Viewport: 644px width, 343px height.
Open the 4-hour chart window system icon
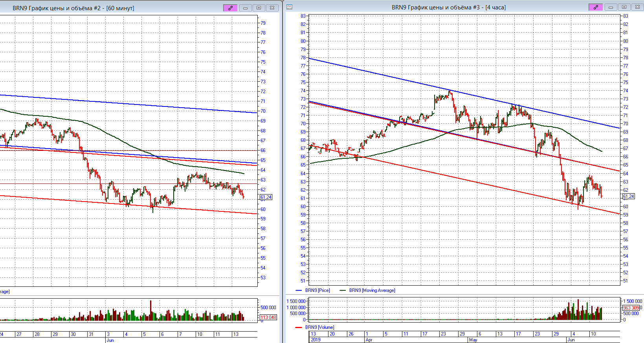pyautogui.click(x=290, y=7)
